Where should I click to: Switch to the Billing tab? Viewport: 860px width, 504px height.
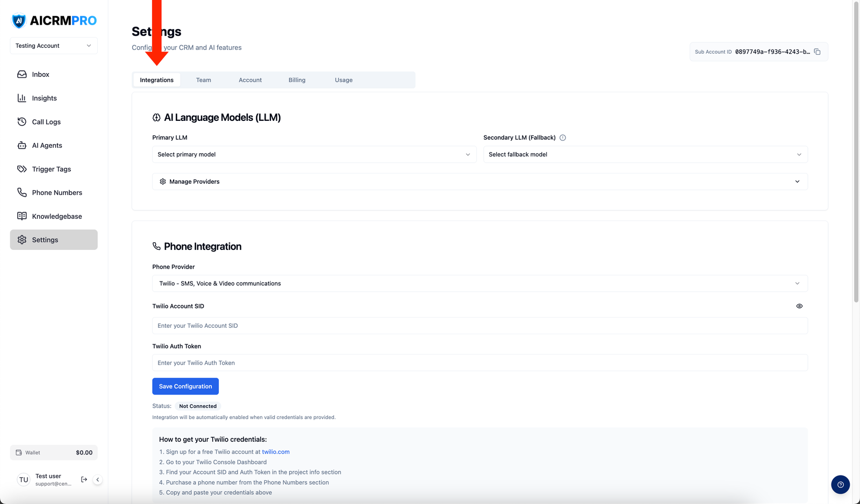pyautogui.click(x=297, y=80)
